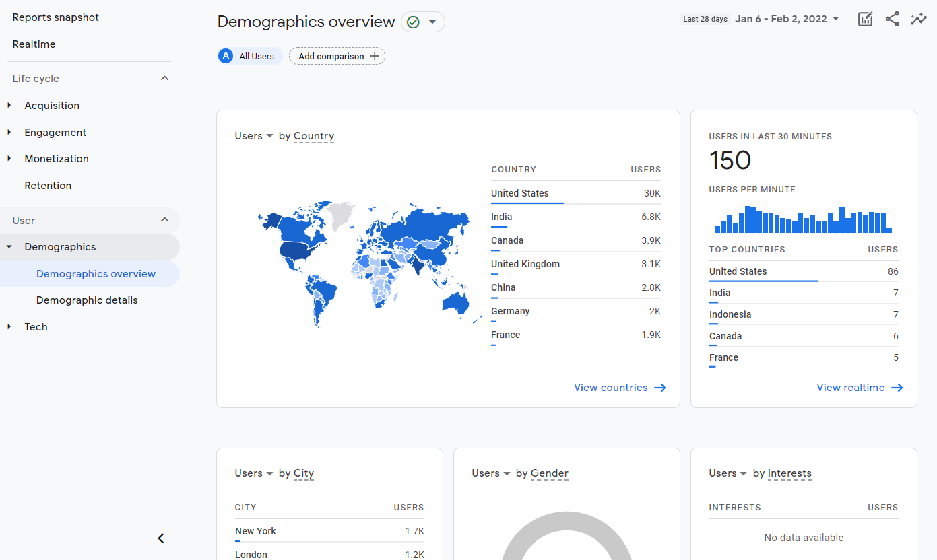937x560 pixels.
Task: Open the Country dimension link
Action: coord(313,136)
